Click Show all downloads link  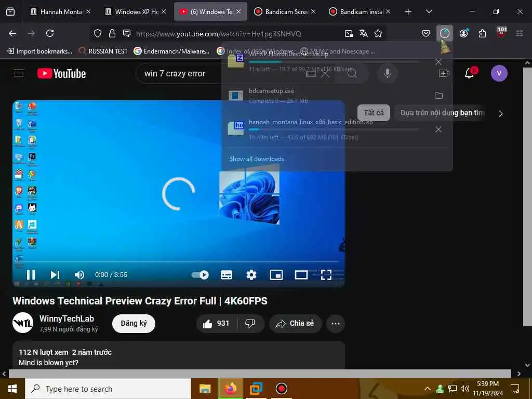click(257, 159)
